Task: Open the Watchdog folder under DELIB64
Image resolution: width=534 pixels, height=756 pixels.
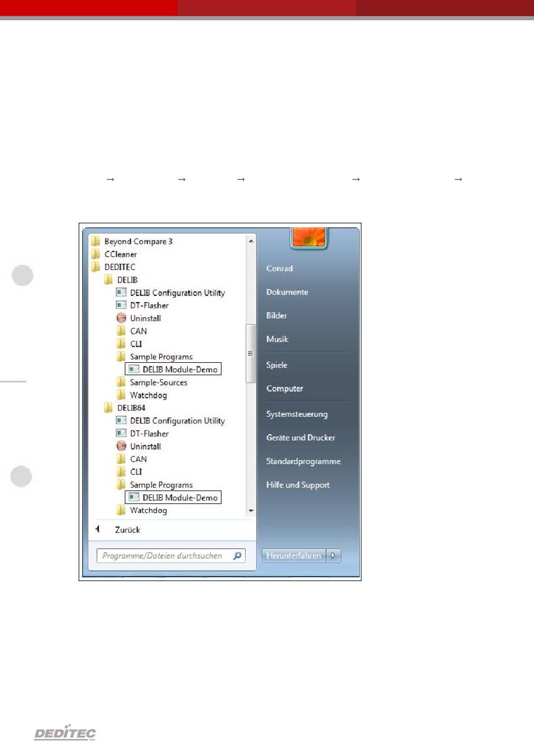Action: point(142,510)
